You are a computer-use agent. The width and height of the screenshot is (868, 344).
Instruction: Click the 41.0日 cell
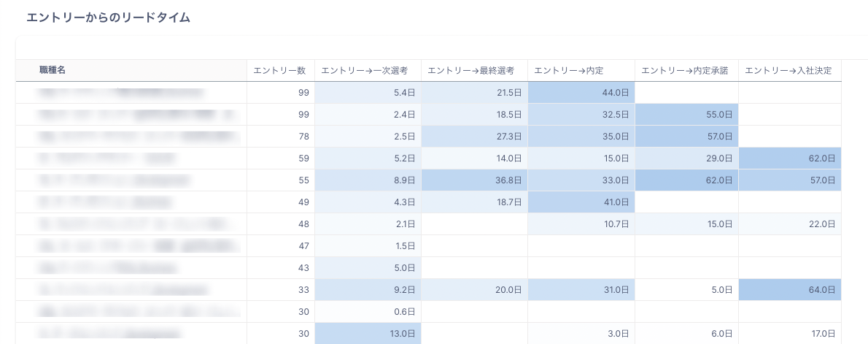[x=581, y=202]
